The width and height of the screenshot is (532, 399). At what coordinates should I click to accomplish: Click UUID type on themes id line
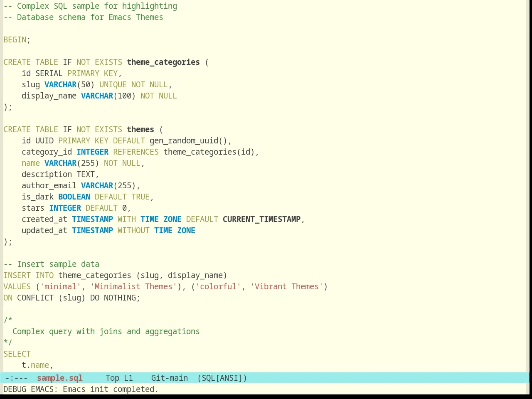(x=44, y=140)
